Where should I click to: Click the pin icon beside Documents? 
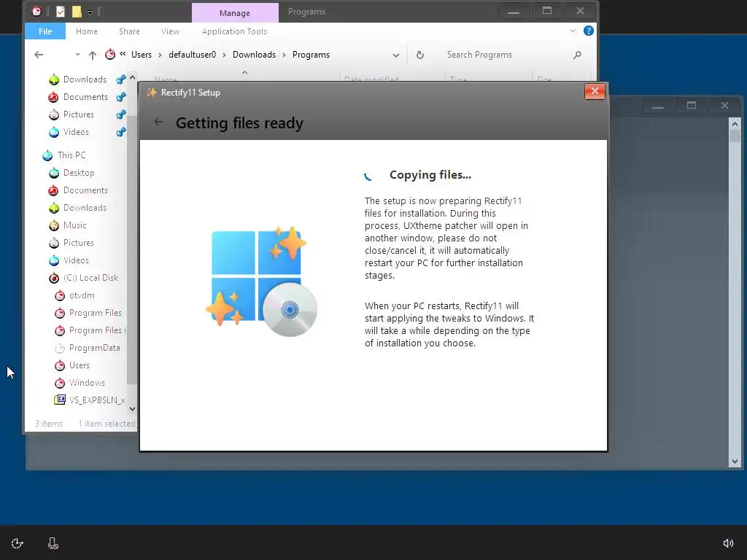(121, 97)
